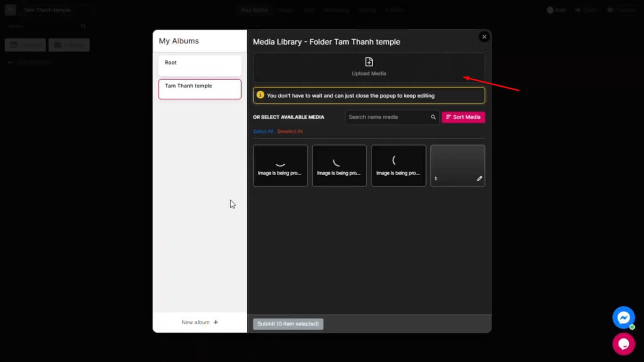Close the Media Library popup
644x362 pixels.
484,37
